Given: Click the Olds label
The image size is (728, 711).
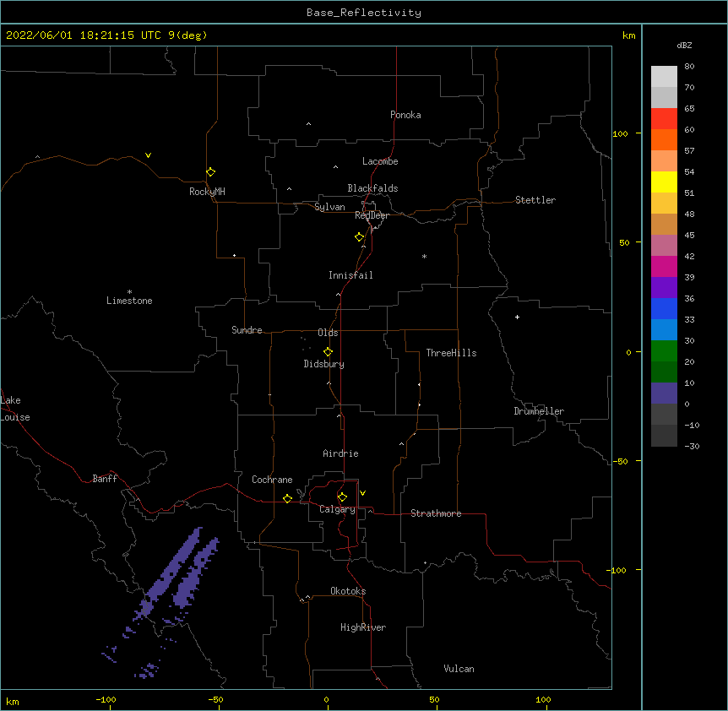Looking at the screenshot, I should click(x=328, y=333).
